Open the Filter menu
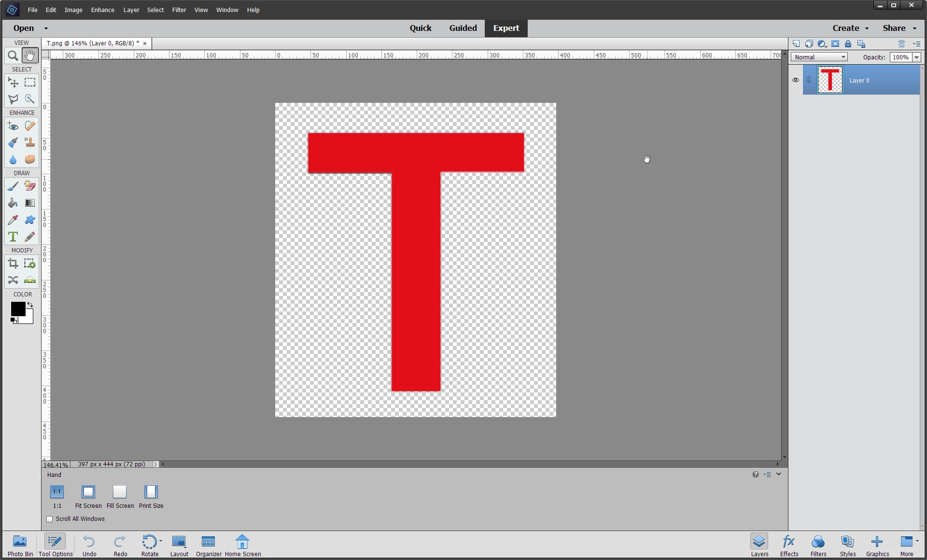 [179, 10]
